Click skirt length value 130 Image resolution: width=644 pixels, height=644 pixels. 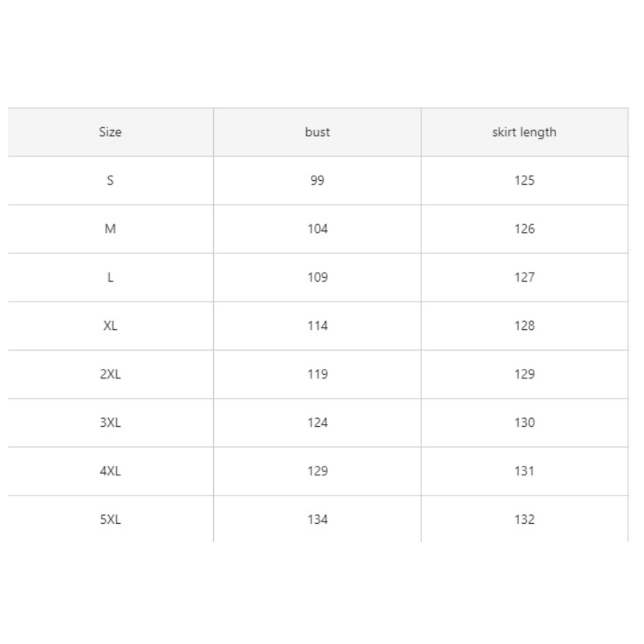pos(524,423)
